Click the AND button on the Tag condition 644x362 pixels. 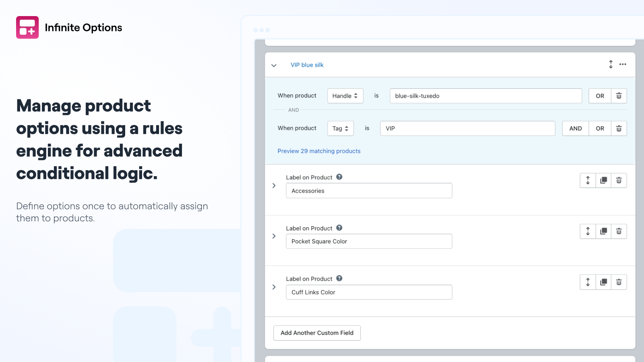pos(575,128)
